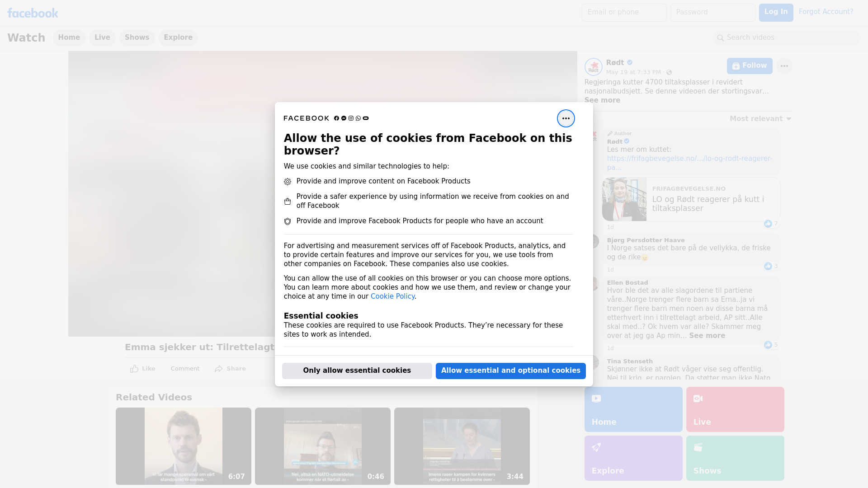Open the Shows tile with clapperboard icon
The image size is (868, 488).
coord(735,458)
